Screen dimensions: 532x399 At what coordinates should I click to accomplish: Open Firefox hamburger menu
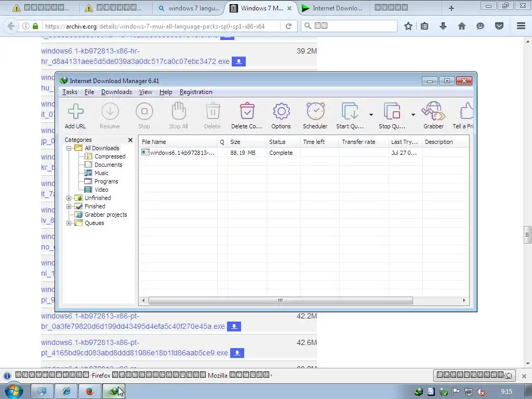(x=521, y=26)
